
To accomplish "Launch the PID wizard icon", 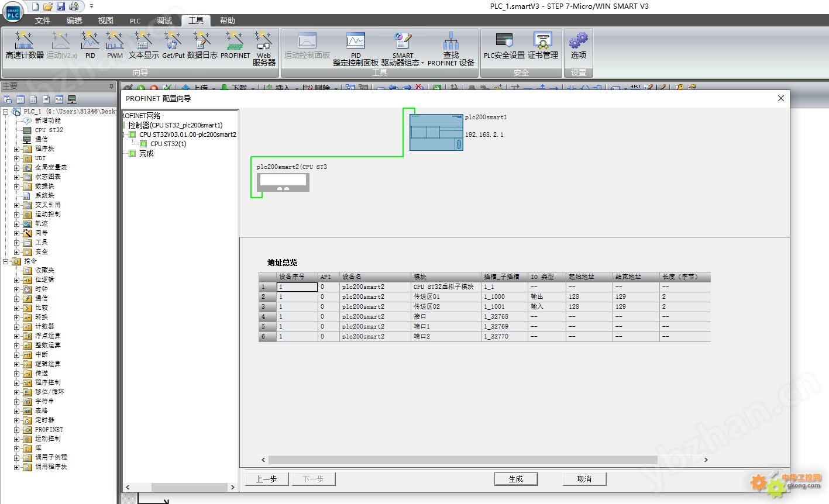I will [90, 41].
